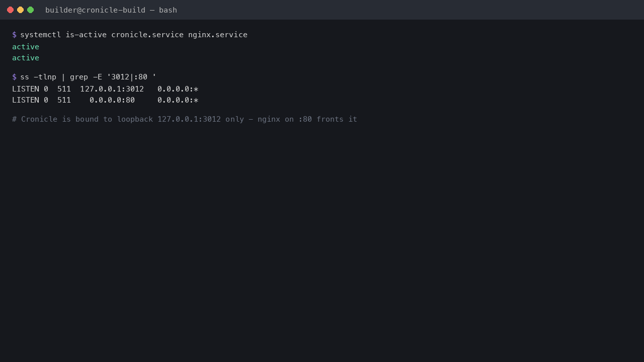
Task: Click the window title builder@cronicle-build — bash
Action: [x=111, y=10]
